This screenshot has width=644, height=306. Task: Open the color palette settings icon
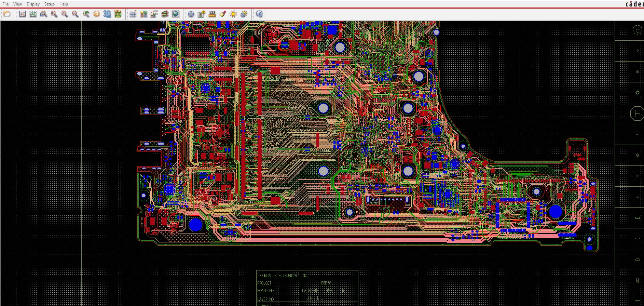tap(144, 14)
